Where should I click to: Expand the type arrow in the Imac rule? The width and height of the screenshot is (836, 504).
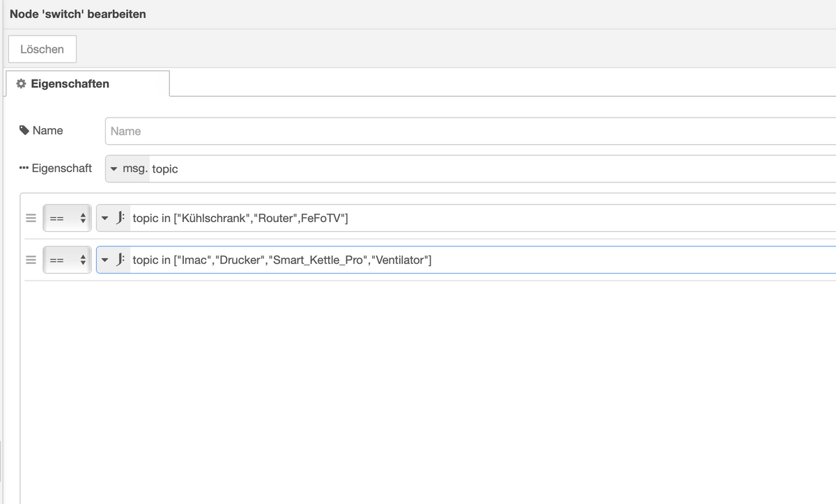(105, 260)
